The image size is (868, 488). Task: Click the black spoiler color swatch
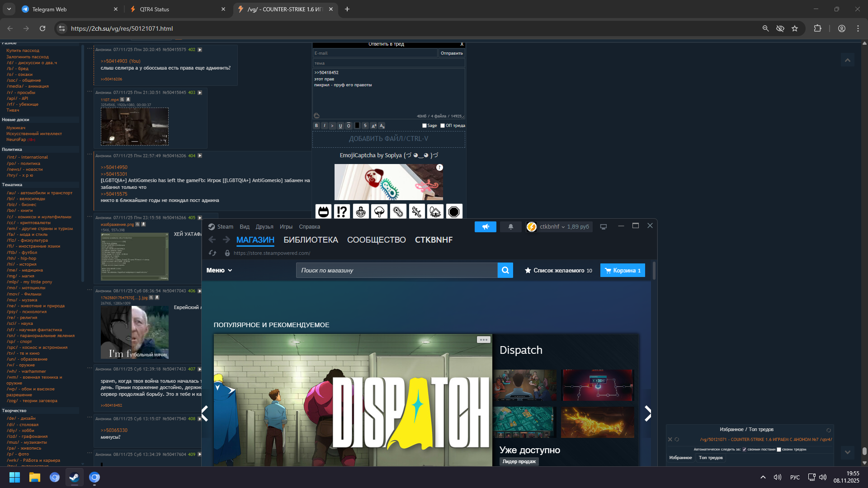357,126
